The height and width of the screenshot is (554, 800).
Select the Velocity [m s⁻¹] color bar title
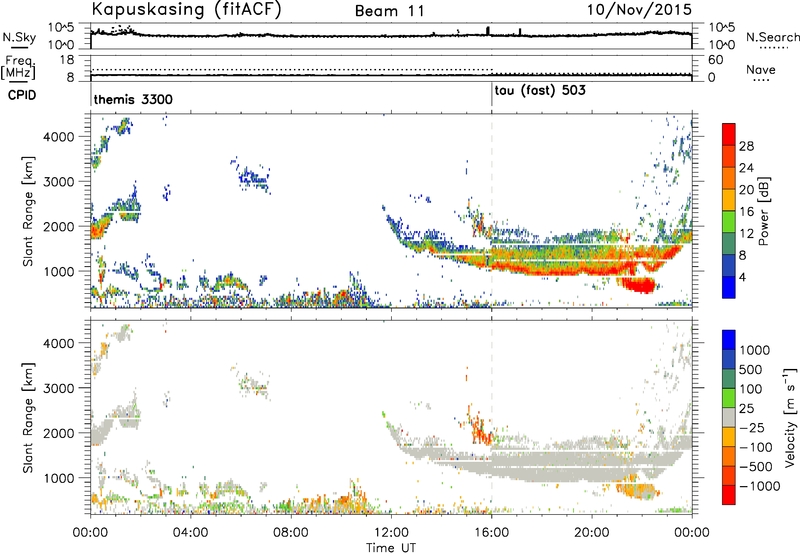790,417
